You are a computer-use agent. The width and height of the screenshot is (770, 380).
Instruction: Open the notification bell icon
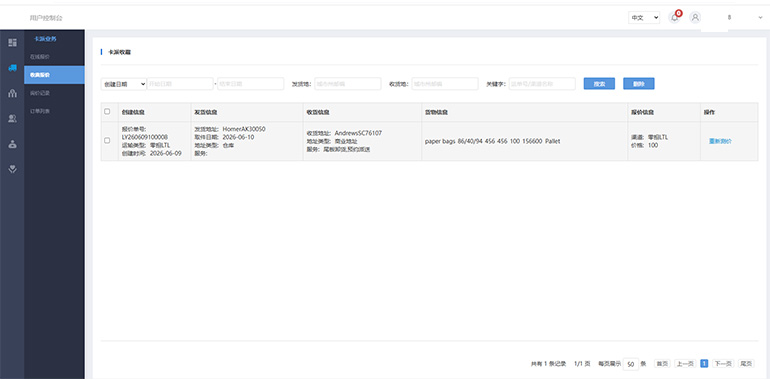675,18
